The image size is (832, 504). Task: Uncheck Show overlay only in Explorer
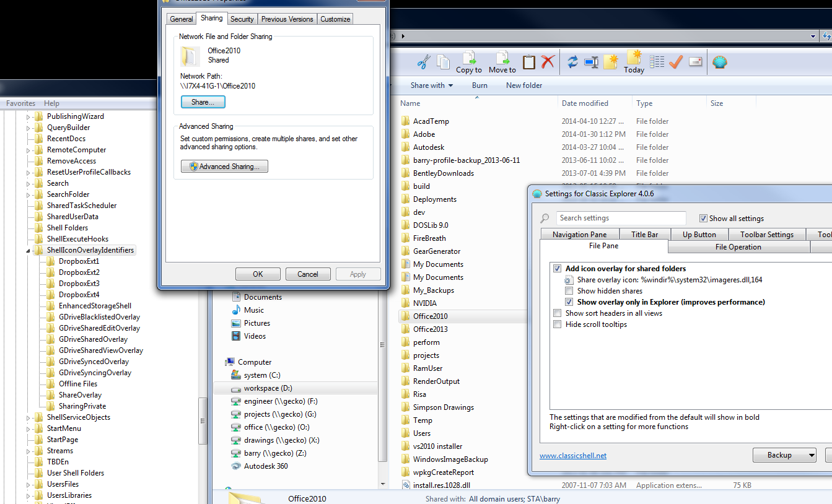(x=569, y=302)
